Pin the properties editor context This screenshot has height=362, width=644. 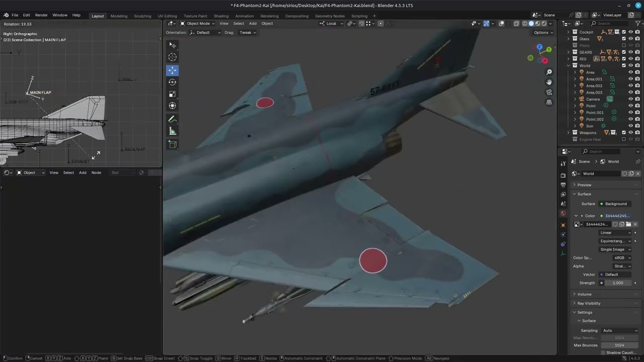tap(638, 161)
